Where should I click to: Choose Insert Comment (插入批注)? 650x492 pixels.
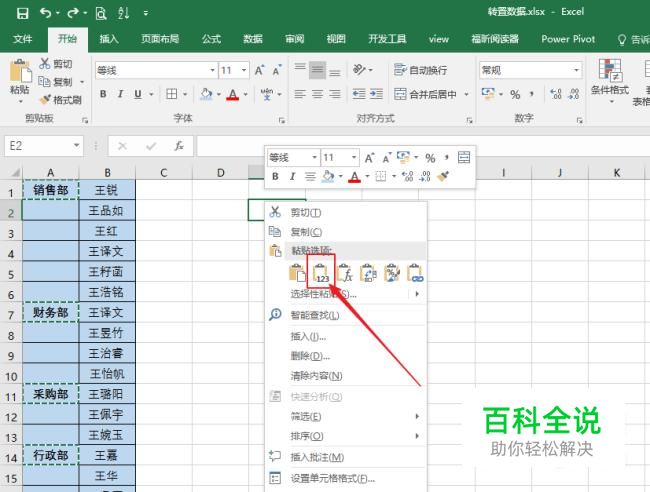346,457
